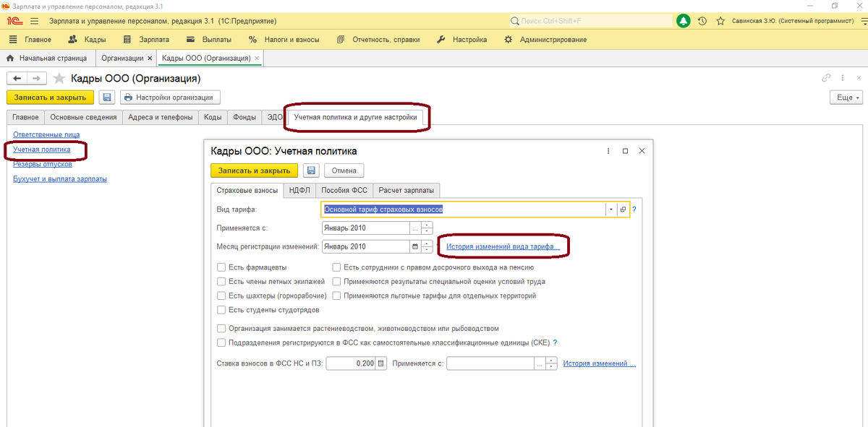Viewport: 868px width, 427px height.
Task: Open selection dots in Ставка взносов Применяется с
Action: coord(540,363)
